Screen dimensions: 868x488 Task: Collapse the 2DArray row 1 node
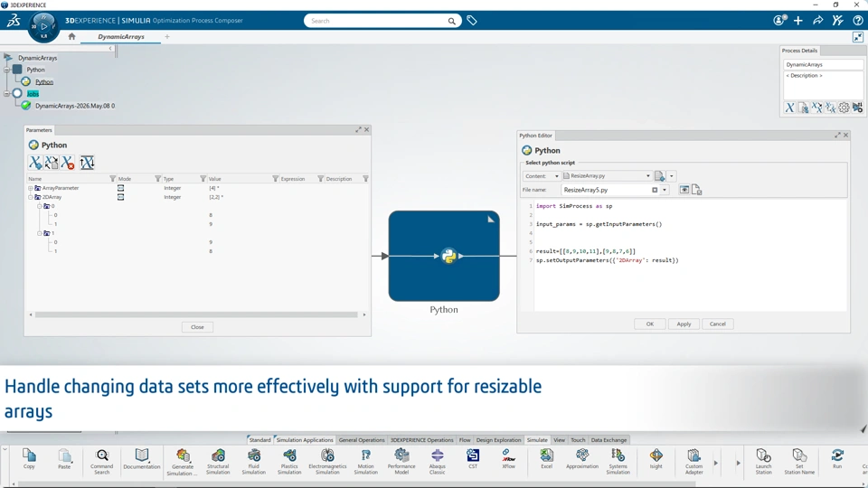[x=39, y=233]
